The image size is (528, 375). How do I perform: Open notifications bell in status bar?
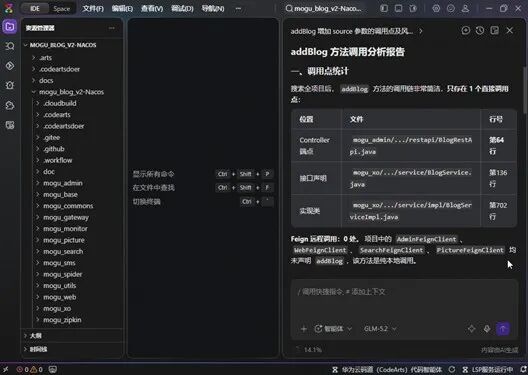tap(524, 369)
